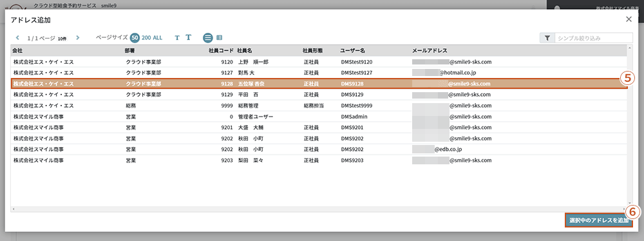Focus the シンプル絞り込み filter field

pos(594,38)
